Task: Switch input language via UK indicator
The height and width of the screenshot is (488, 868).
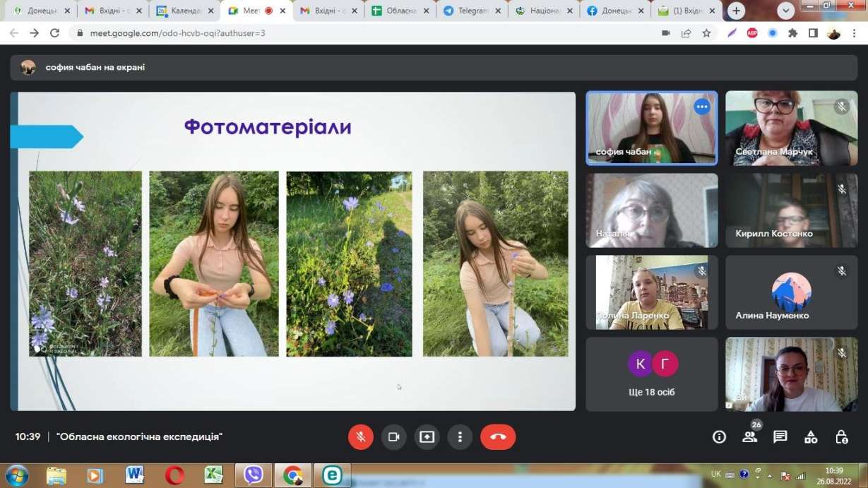Action: point(715,475)
